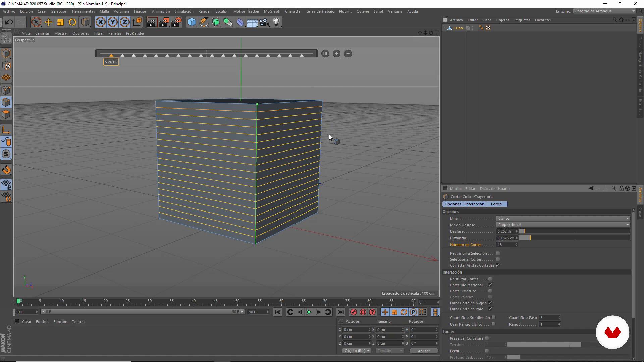Activate the Rotate tool
This screenshot has height=362, width=644.
click(x=72, y=22)
